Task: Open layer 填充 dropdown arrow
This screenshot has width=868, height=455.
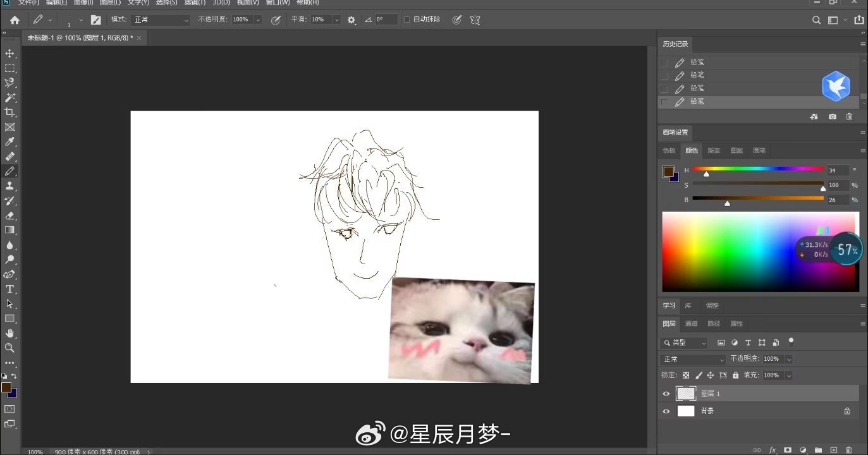Action: click(x=788, y=375)
